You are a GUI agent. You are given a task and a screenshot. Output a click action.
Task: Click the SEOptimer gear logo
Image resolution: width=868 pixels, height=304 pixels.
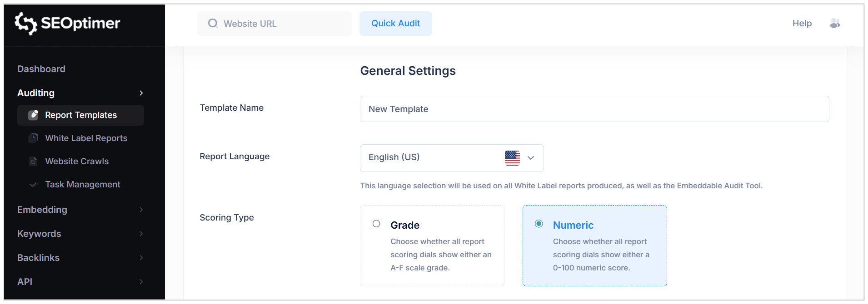point(25,23)
